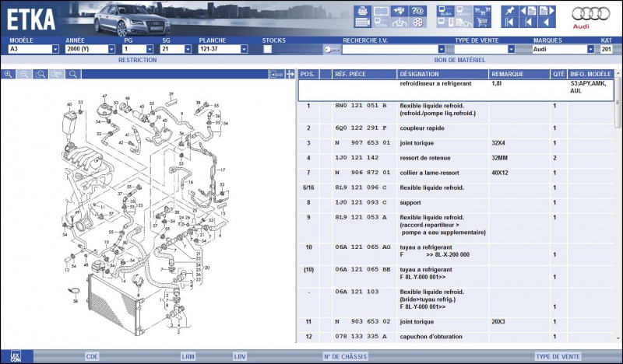Click the RESTRICTION tab label
The image size is (623, 364).
(138, 60)
